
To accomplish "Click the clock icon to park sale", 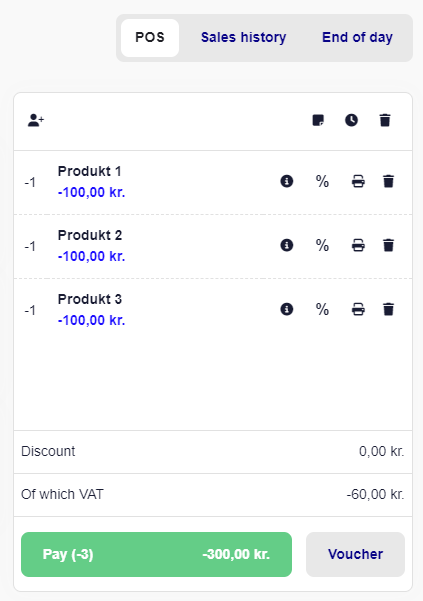I will click(351, 120).
